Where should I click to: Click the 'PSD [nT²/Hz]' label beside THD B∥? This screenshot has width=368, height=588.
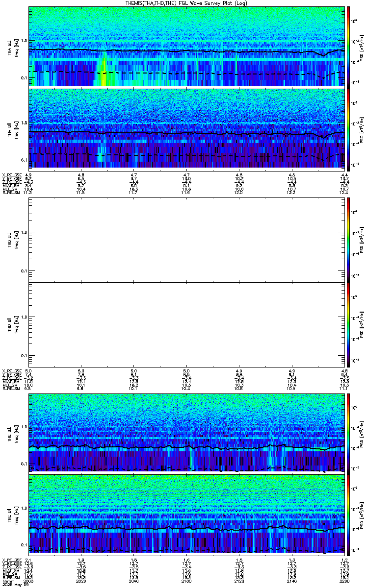click(362, 324)
